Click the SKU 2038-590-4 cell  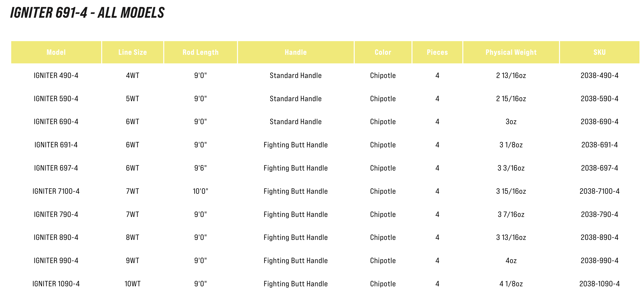coord(599,99)
